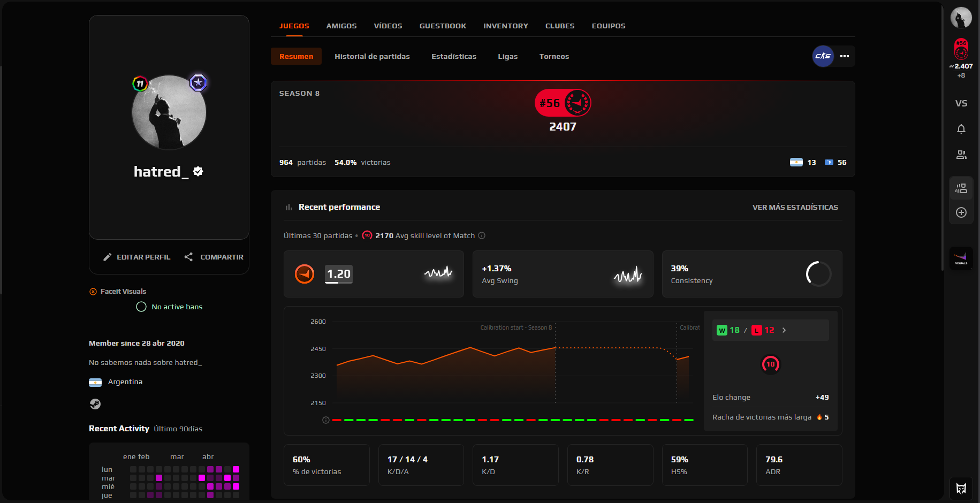Click the 'Elo change +49' row
The height and width of the screenshot is (503, 980).
coord(771,397)
